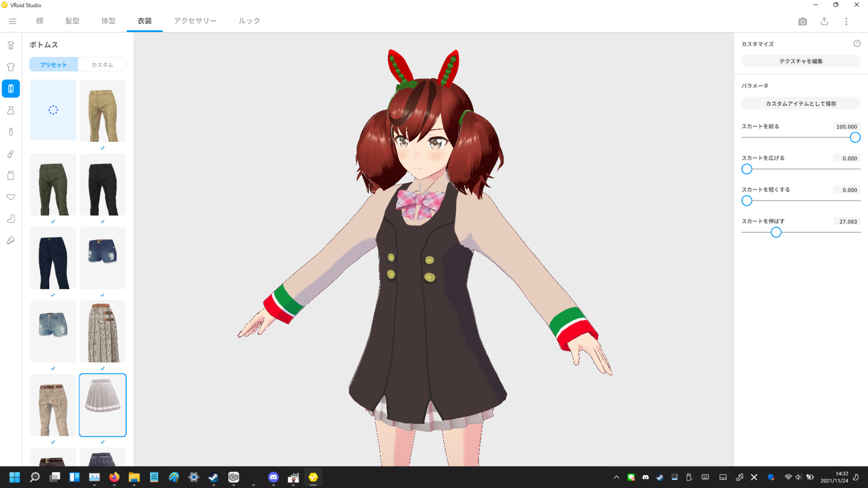Image resolution: width=868 pixels, height=488 pixels.
Task: Choose the light blue denim shorts preset
Action: coord(53,331)
